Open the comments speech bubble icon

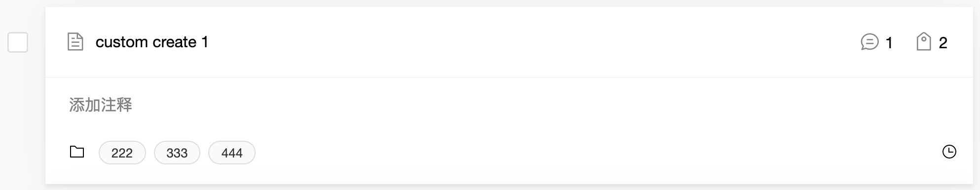(869, 42)
